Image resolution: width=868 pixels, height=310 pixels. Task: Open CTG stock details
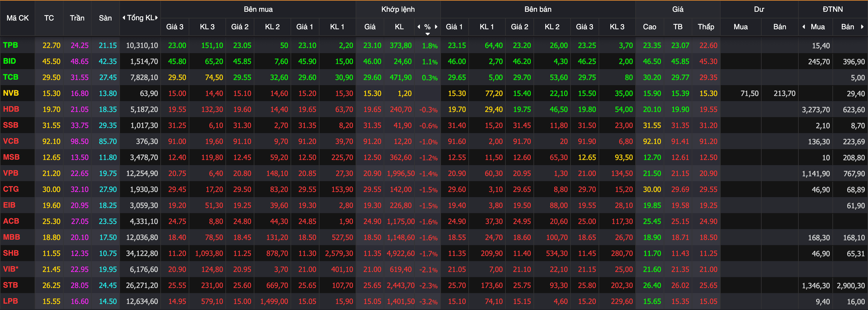(x=11, y=189)
